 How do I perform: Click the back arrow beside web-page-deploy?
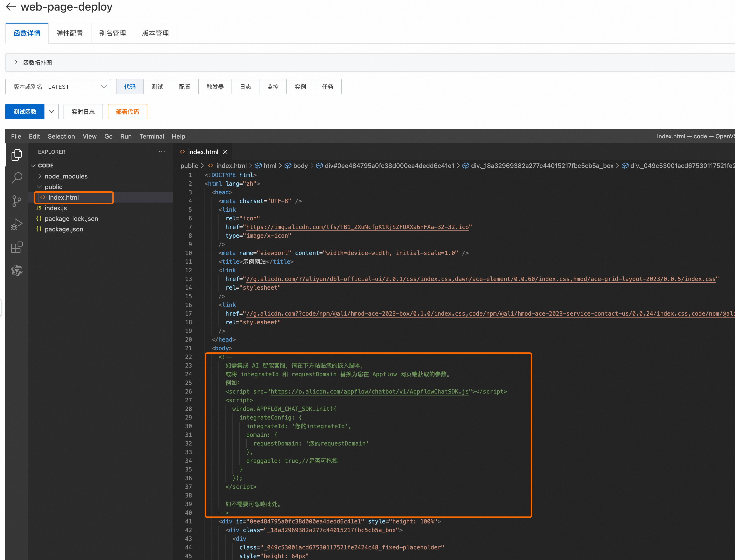[x=11, y=7]
